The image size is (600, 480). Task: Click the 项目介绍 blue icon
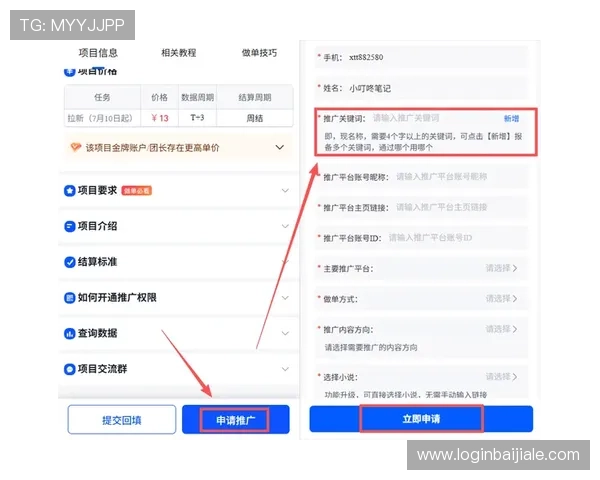(69, 226)
